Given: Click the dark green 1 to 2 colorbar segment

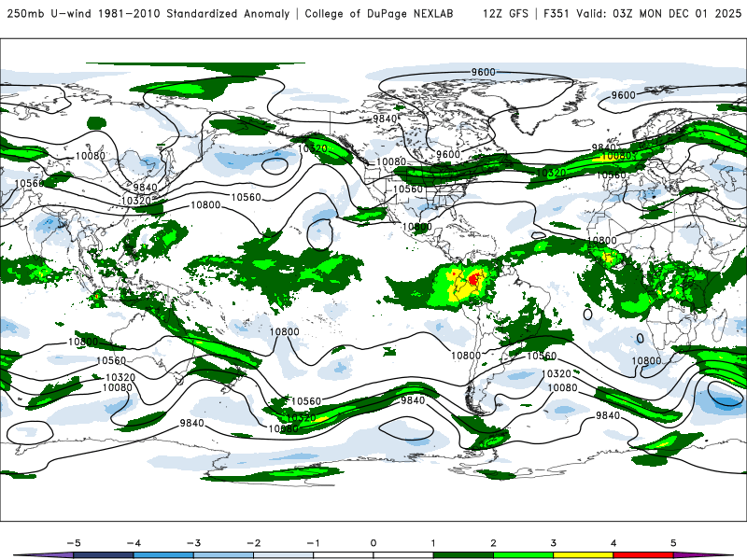Looking at the screenshot, I should (x=463, y=555).
